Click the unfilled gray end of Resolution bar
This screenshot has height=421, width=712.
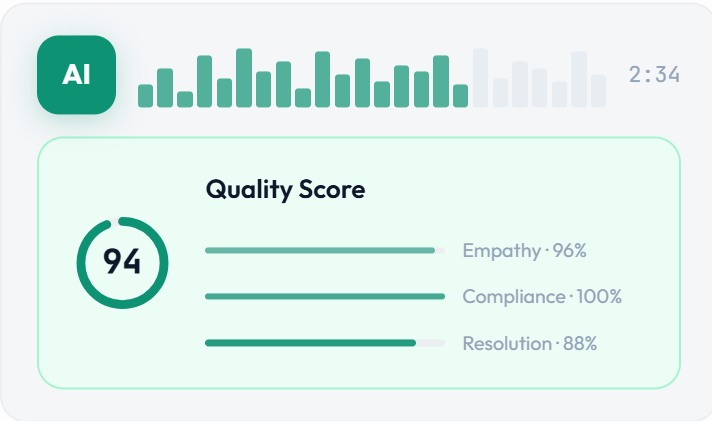(x=431, y=343)
